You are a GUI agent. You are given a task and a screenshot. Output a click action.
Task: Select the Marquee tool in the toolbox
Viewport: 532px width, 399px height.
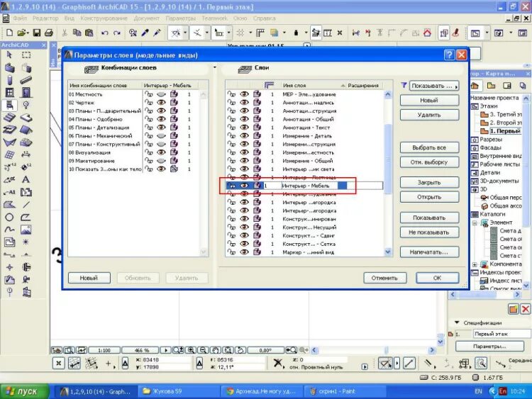(26, 55)
